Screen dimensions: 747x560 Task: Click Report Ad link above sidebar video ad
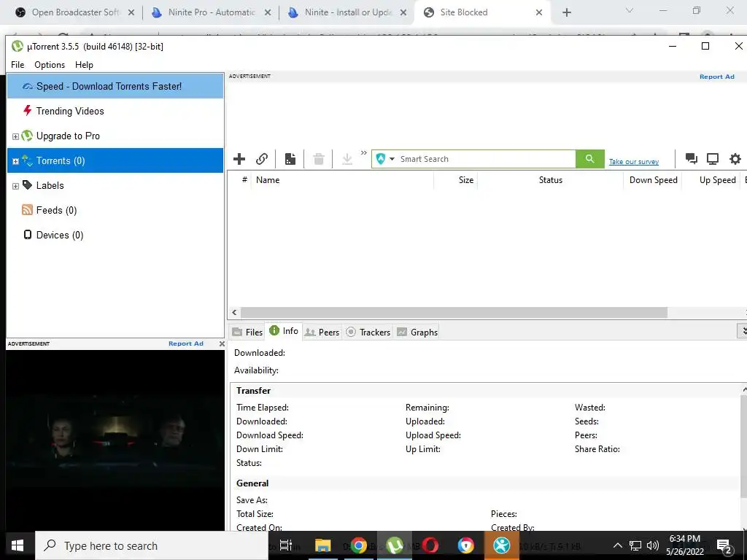pyautogui.click(x=186, y=343)
